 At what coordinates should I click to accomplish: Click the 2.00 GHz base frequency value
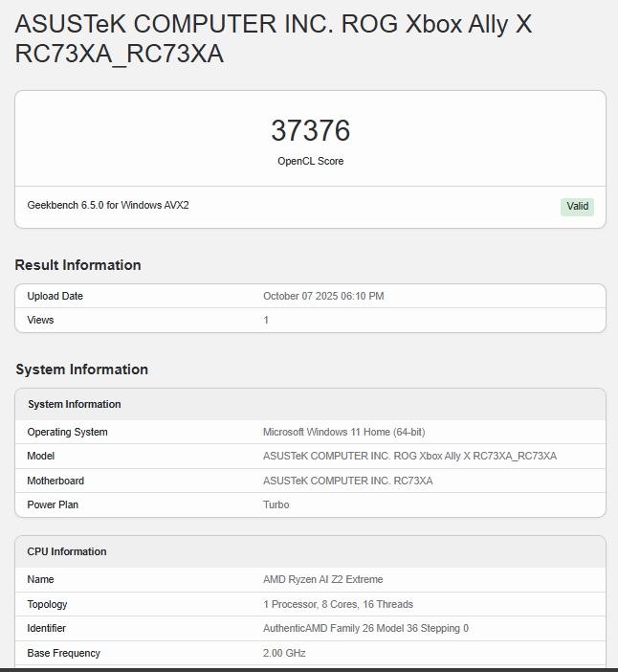pyautogui.click(x=286, y=654)
